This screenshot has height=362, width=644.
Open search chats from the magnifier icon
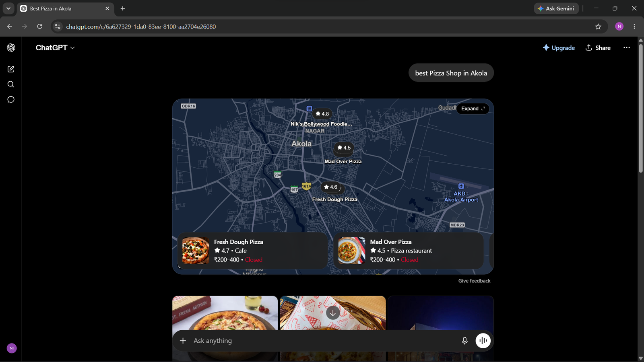coord(11,84)
